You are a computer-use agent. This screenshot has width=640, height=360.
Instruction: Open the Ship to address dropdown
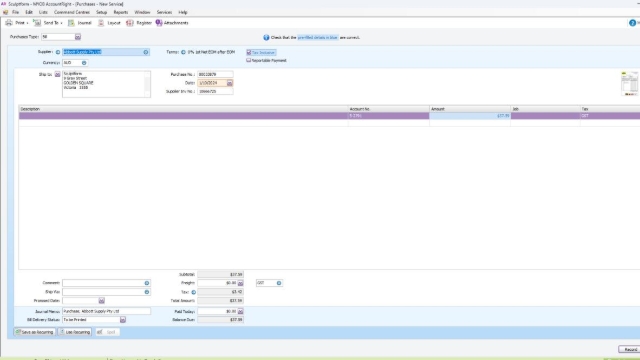tap(58, 74)
